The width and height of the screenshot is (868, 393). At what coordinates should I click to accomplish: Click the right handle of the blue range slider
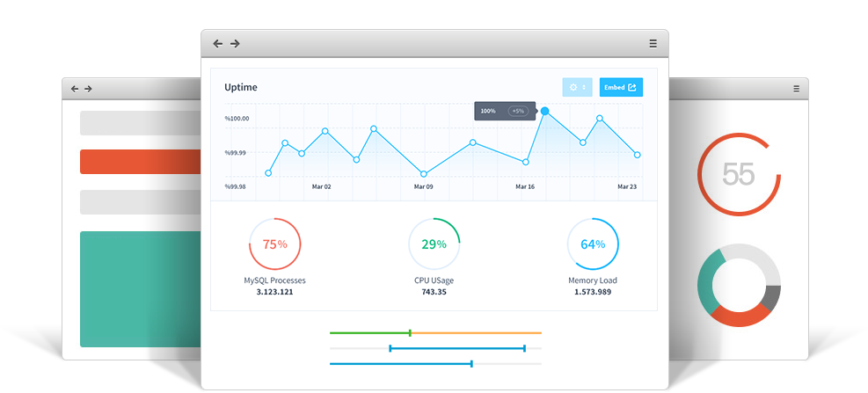click(525, 348)
